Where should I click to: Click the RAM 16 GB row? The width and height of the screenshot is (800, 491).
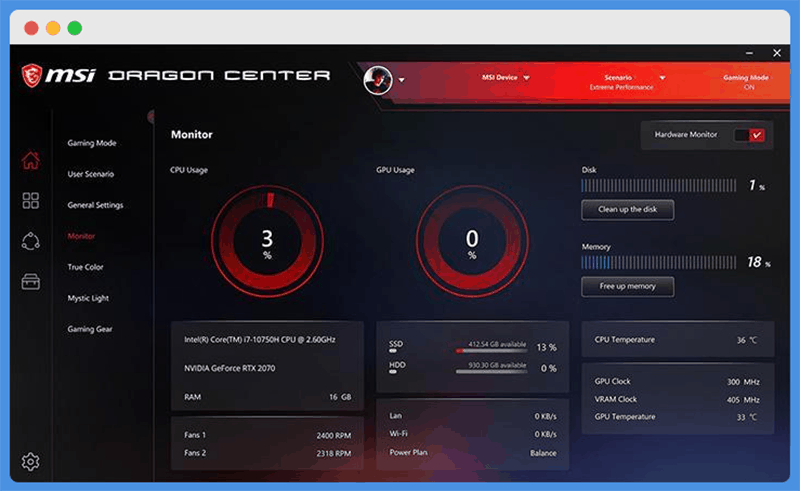267,397
